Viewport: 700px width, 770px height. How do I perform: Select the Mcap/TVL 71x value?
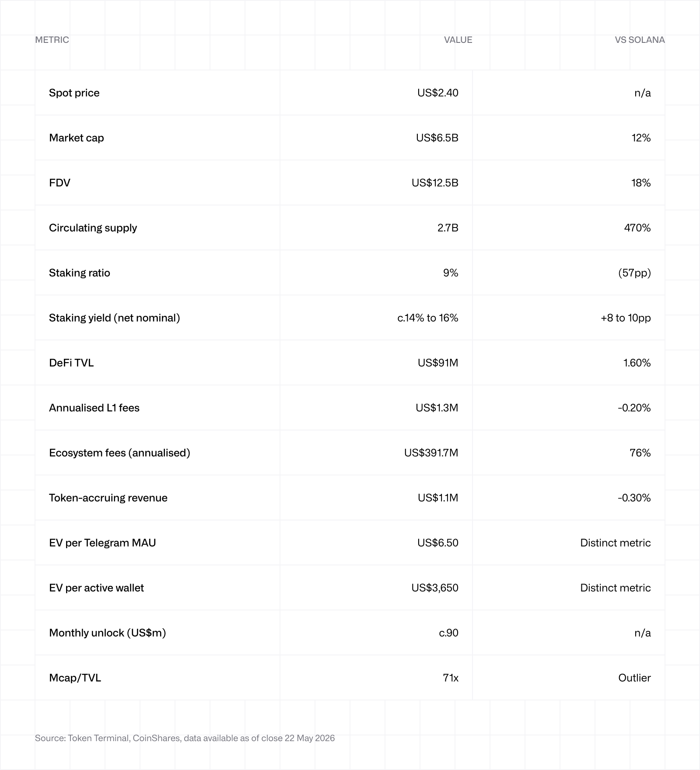point(451,678)
